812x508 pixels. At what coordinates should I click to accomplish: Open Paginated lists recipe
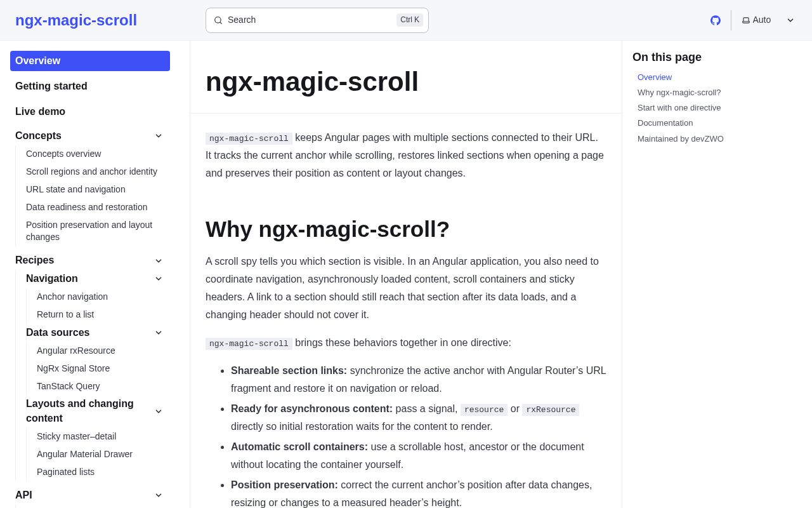(65, 472)
